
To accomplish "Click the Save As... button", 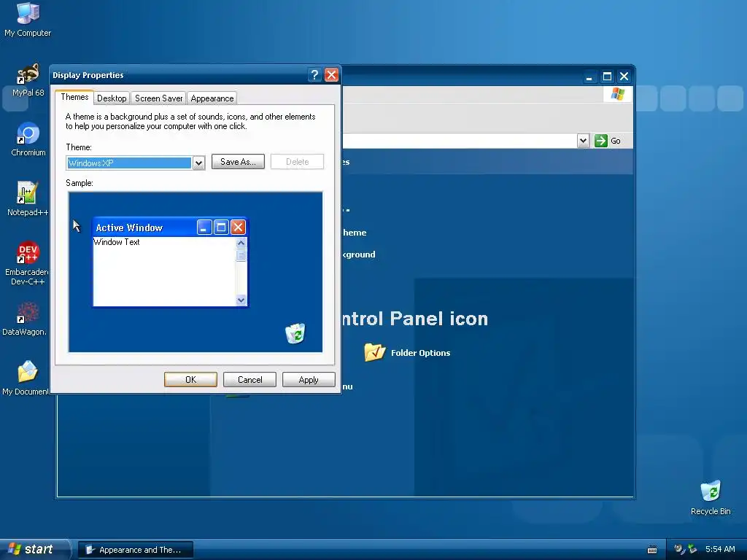I will 238,161.
